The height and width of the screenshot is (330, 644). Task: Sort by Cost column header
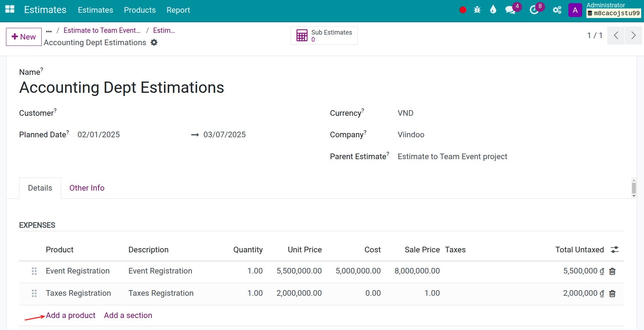tap(373, 250)
